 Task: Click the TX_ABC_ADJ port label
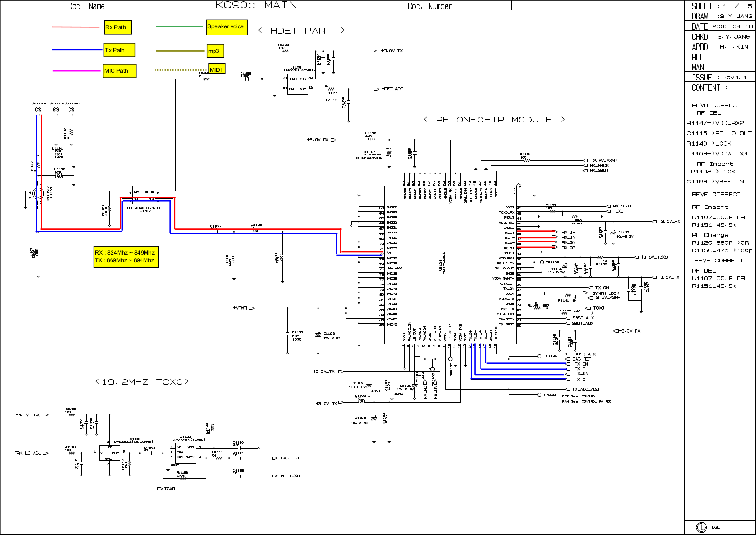point(585,389)
